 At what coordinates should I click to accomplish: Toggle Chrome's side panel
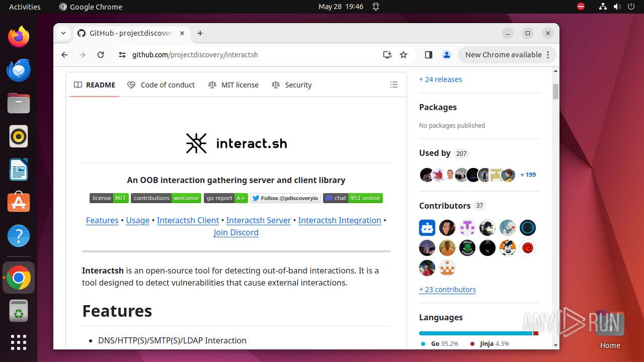429,55
